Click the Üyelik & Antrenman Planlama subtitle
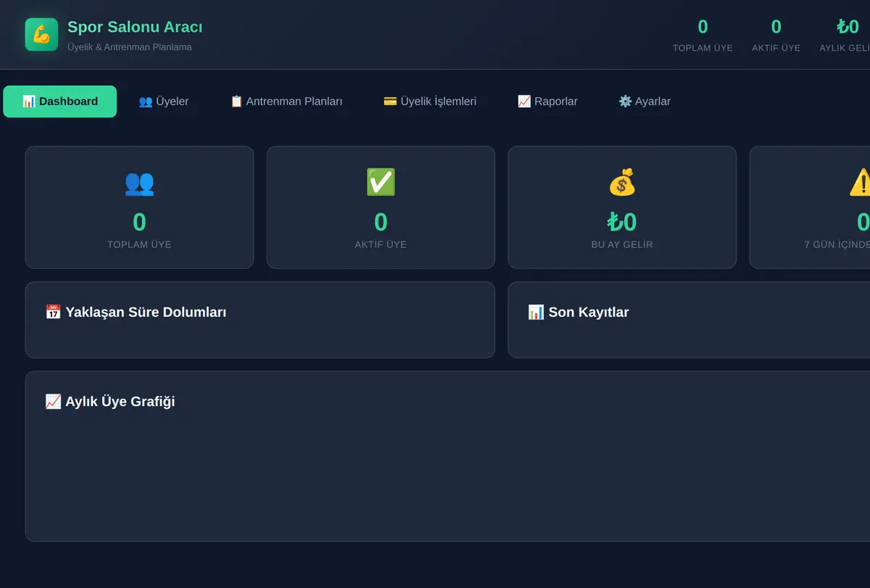 click(x=130, y=47)
